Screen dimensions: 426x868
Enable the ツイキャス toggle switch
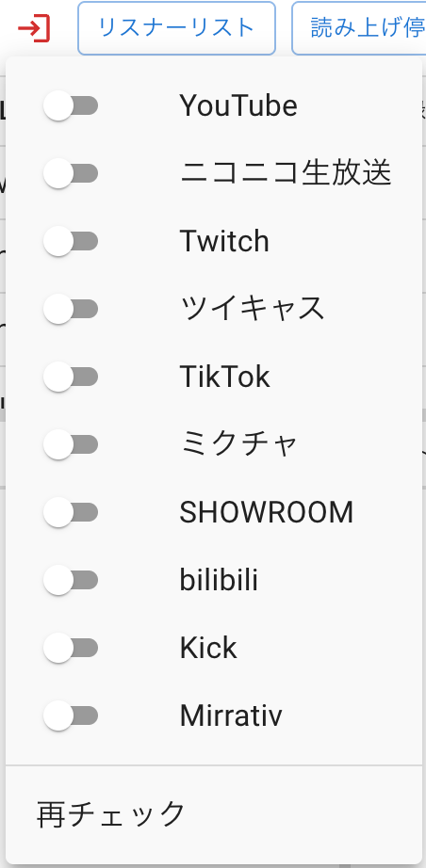point(71,309)
